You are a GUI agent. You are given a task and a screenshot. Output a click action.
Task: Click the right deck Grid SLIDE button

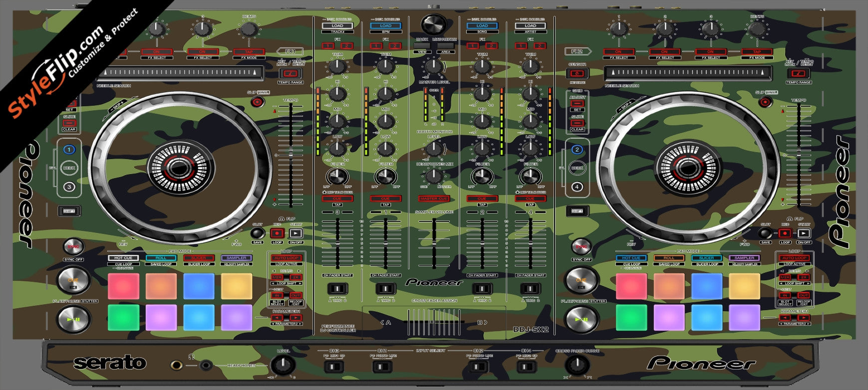(x=577, y=123)
